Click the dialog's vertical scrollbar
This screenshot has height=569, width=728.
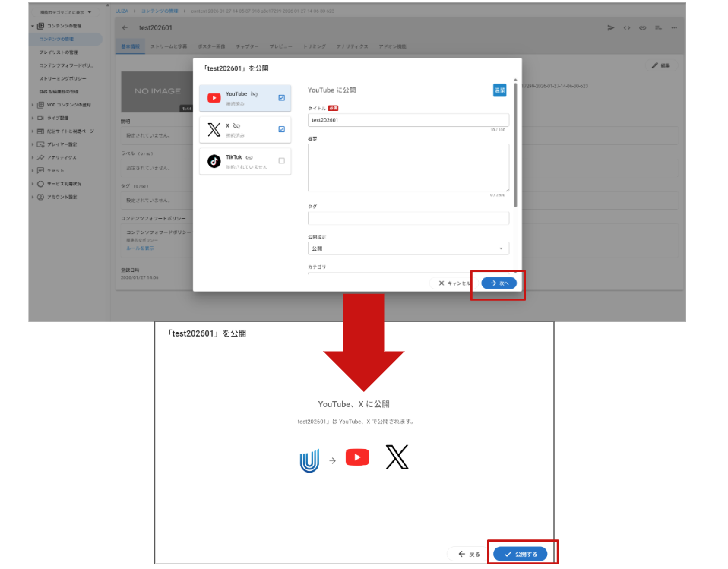tap(517, 144)
